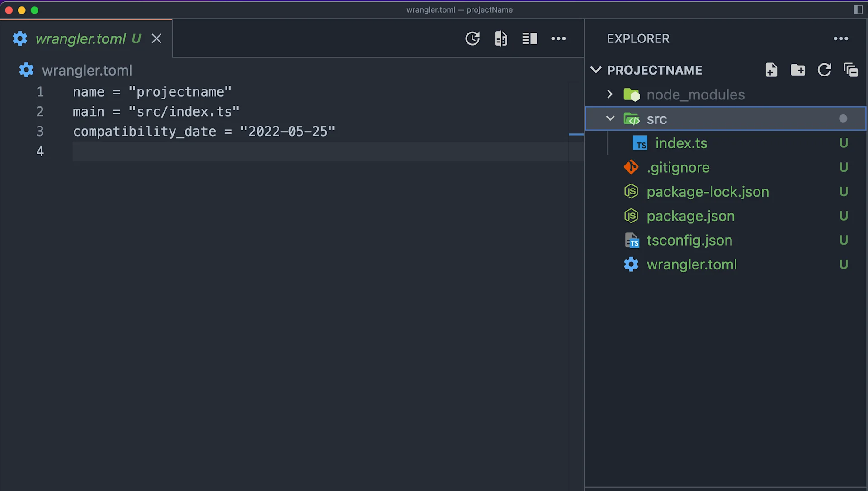
Task: Open the .gitignore file
Action: [678, 167]
